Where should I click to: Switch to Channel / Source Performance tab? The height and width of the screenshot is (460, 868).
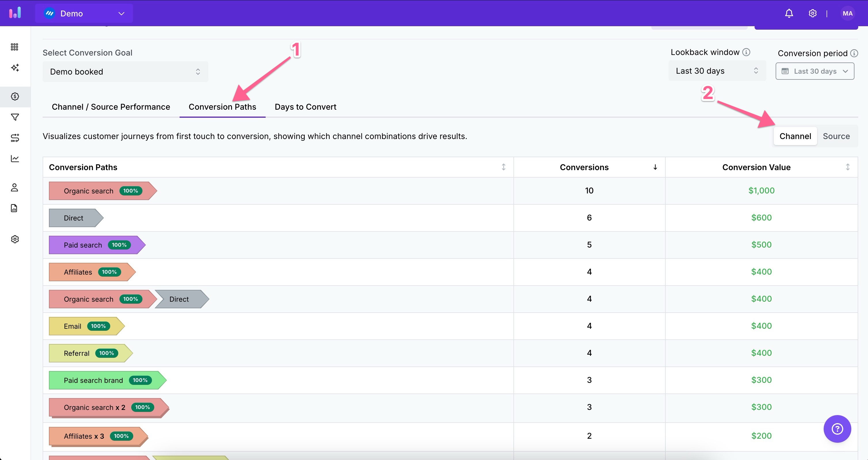(111, 107)
